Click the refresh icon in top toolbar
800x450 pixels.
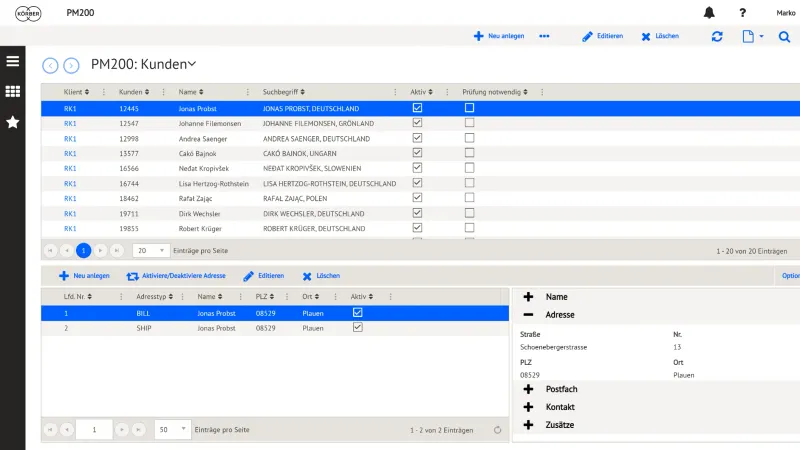click(717, 36)
